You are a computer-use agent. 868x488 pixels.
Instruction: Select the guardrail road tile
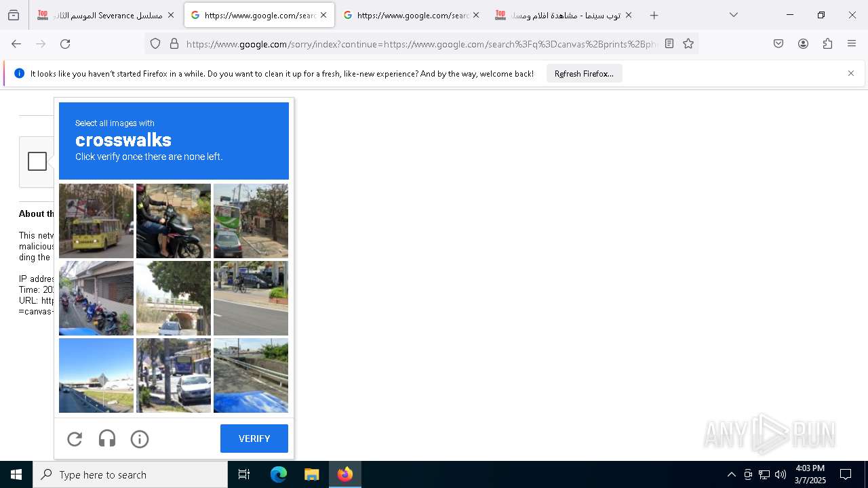251,375
